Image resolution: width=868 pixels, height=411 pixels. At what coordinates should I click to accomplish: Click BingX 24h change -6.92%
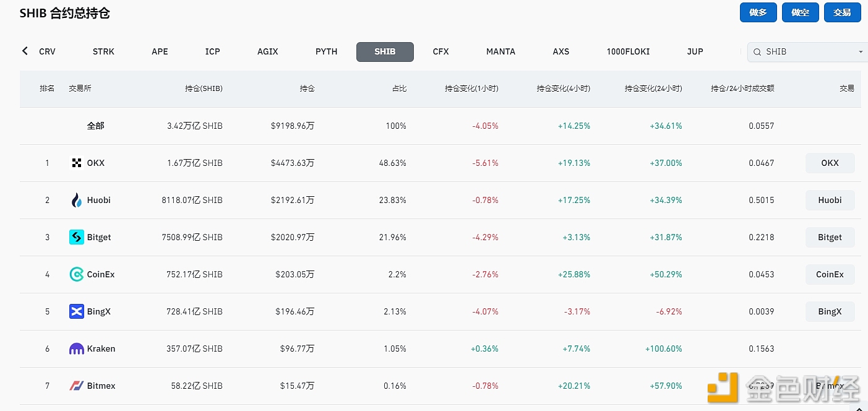(669, 312)
